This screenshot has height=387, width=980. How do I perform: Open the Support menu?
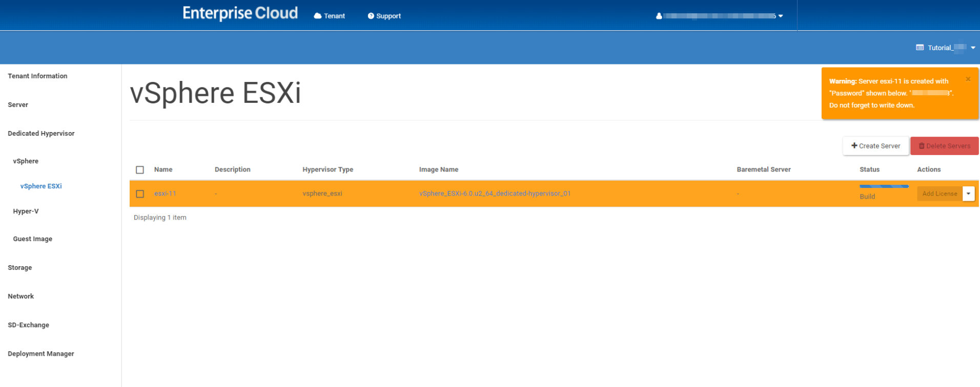[x=384, y=16]
